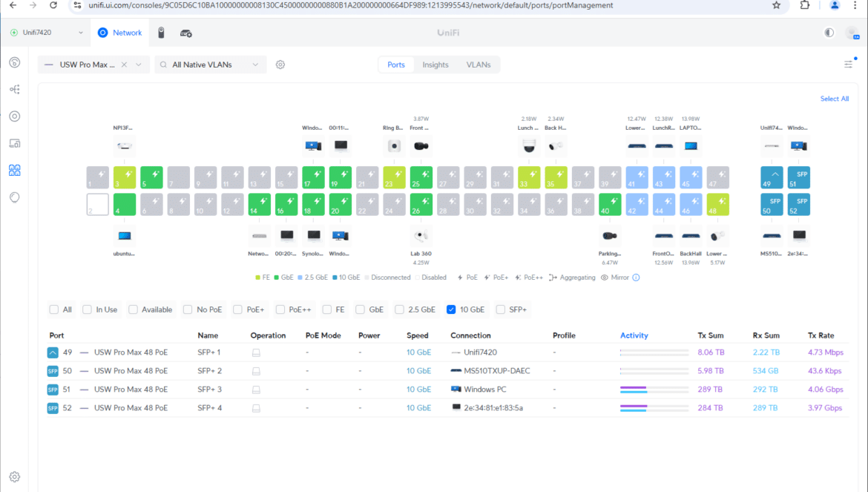Select SFP port 52 in the switch diagram
The image size is (868, 492).
coord(799,205)
